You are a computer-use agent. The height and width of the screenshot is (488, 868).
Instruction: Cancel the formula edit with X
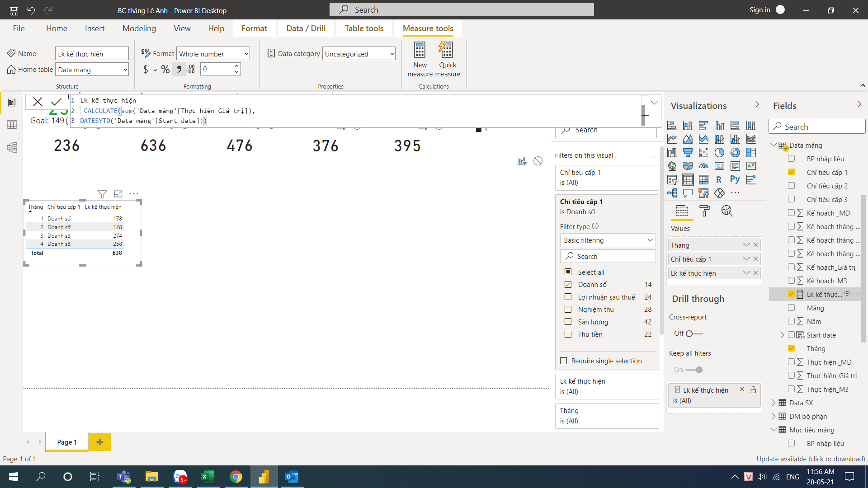click(x=38, y=102)
